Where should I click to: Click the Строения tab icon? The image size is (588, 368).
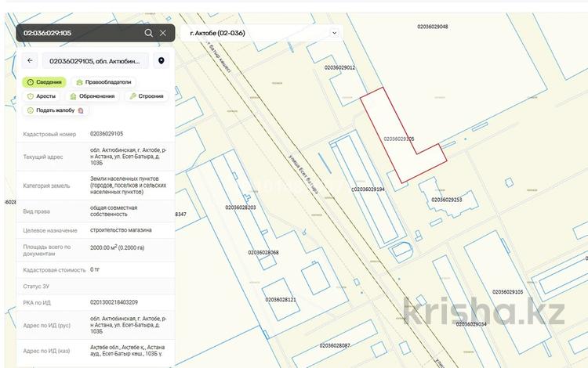132,96
